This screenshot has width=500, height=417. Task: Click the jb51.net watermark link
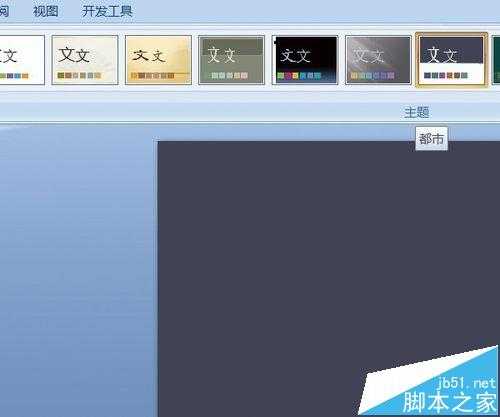tap(466, 383)
